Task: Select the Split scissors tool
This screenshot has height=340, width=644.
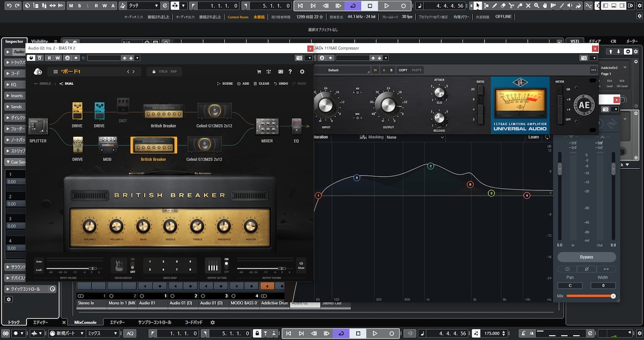Action: click(512, 6)
